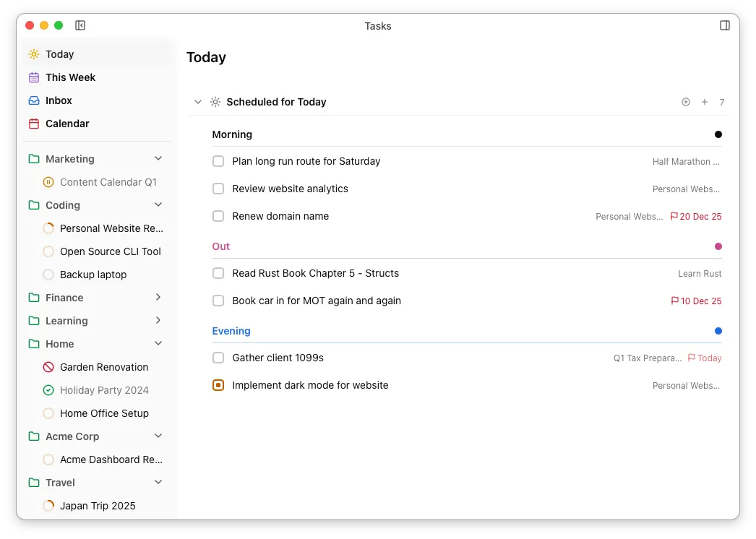Click the paused status icon for Content Calendar Q1
This screenshot has width=756, height=539.
[x=48, y=182]
